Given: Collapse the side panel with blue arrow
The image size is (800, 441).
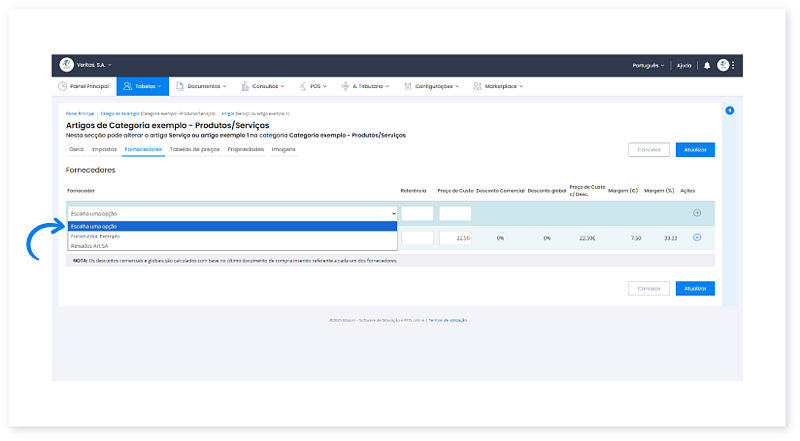Looking at the screenshot, I should click(x=729, y=110).
